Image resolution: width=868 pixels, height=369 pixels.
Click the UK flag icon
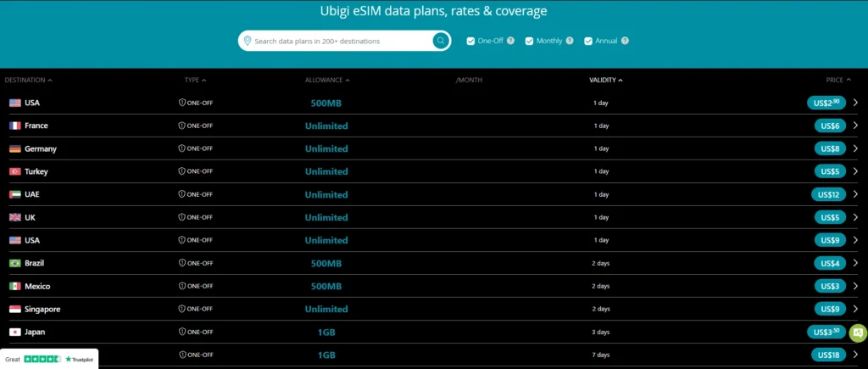tap(15, 217)
